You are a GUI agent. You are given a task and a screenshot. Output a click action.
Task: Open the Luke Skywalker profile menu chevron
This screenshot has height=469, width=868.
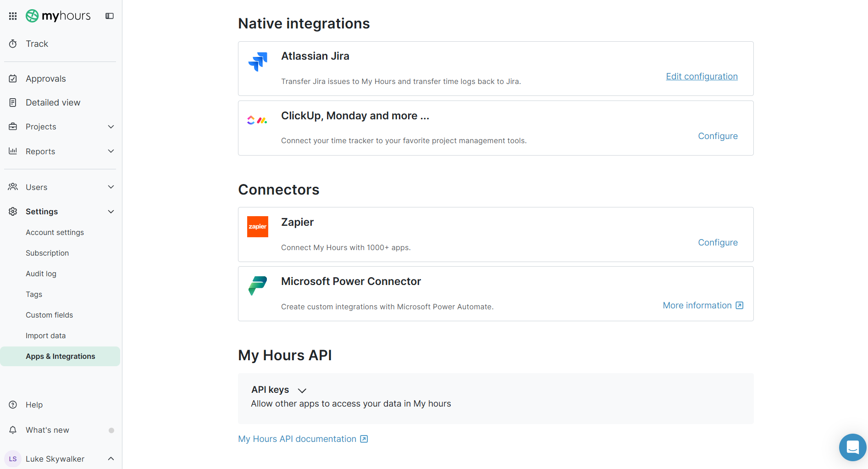coord(111,459)
